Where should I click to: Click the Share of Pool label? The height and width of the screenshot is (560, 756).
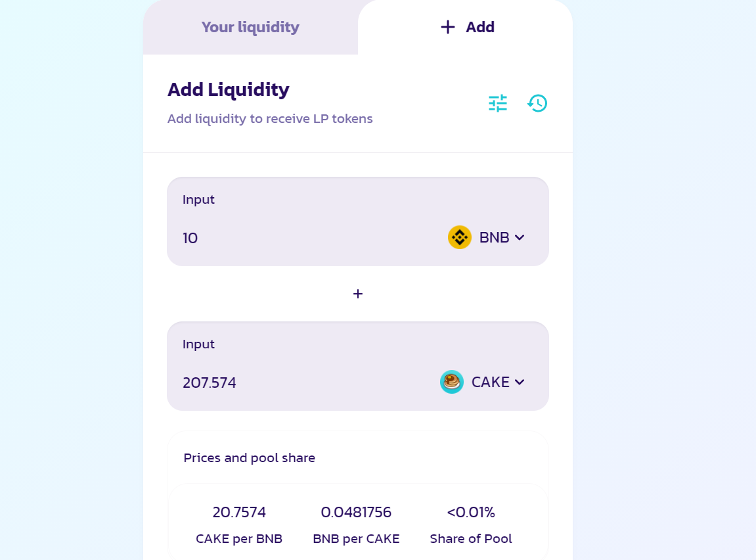(471, 539)
